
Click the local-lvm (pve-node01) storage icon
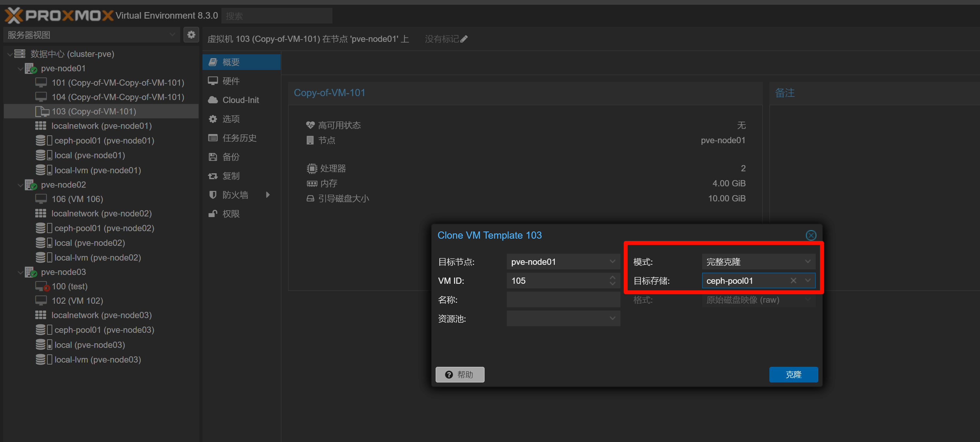44,170
